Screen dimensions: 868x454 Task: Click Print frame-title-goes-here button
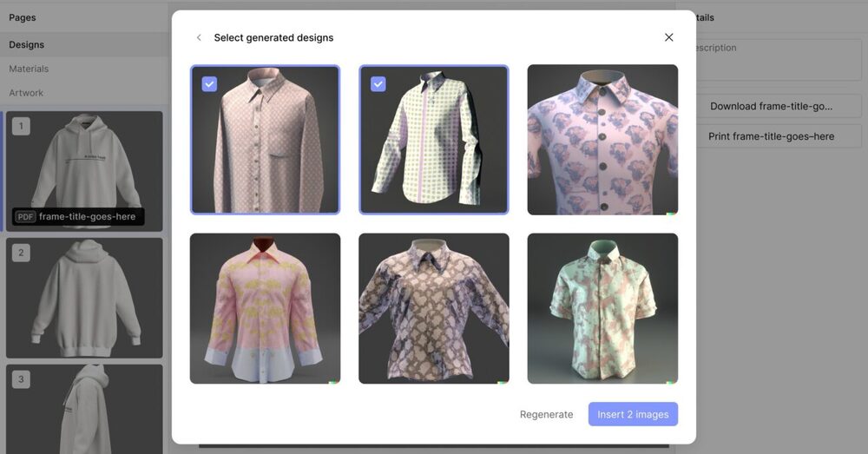point(771,136)
